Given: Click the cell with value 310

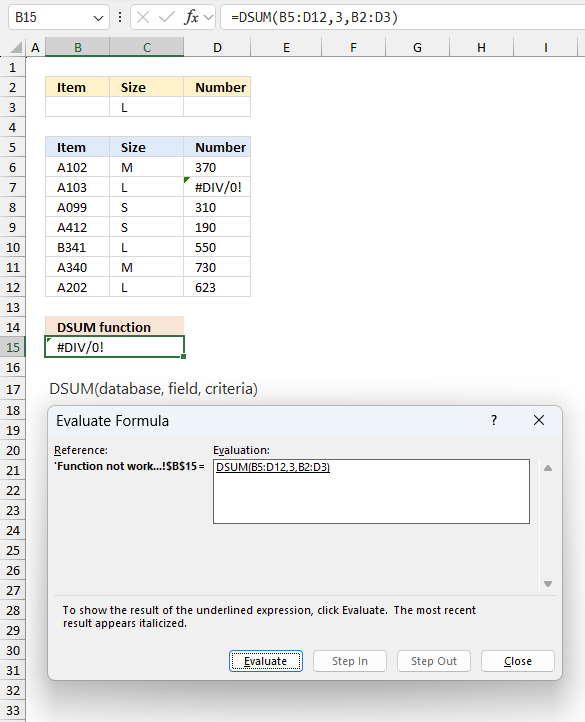Looking at the screenshot, I should pos(217,207).
